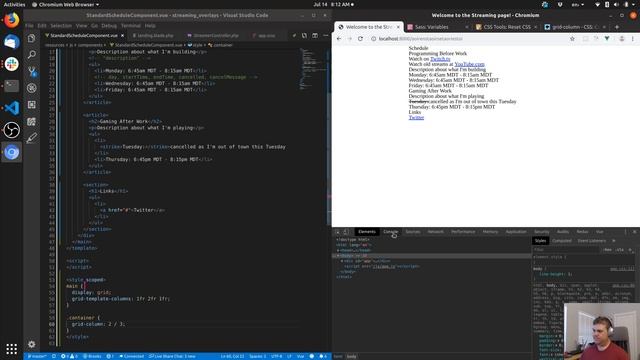Collapse the body element in DOM tree
Screen dimensions: 640x360
click(x=338, y=256)
